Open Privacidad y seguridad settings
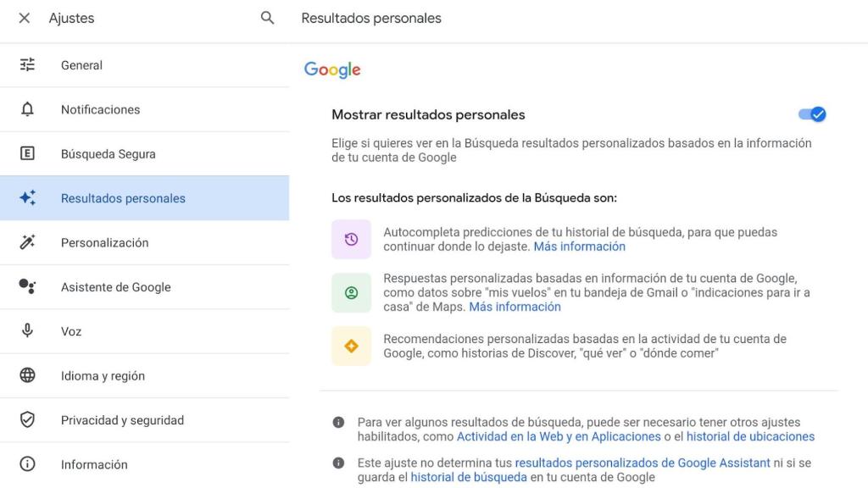This screenshot has height=488, width=868. click(144, 420)
